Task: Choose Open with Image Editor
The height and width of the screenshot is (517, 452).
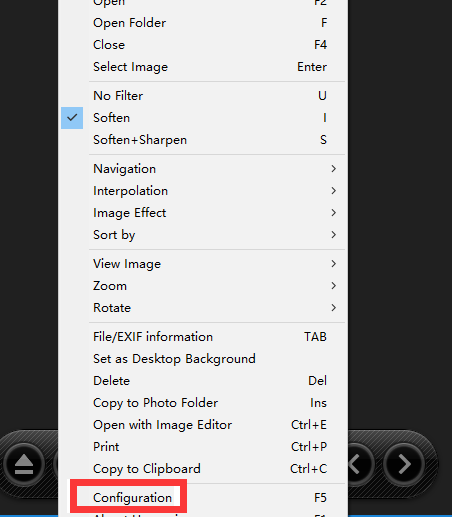Action: (x=203, y=425)
